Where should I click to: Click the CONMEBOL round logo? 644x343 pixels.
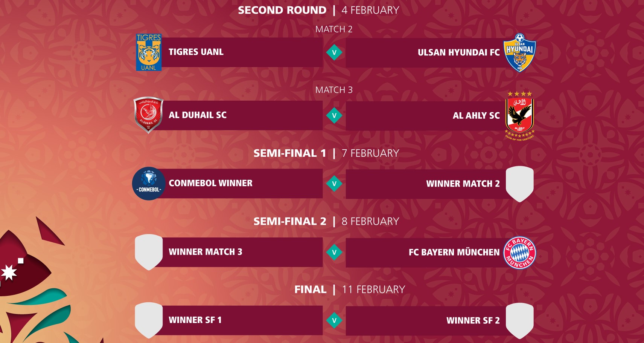click(x=149, y=184)
